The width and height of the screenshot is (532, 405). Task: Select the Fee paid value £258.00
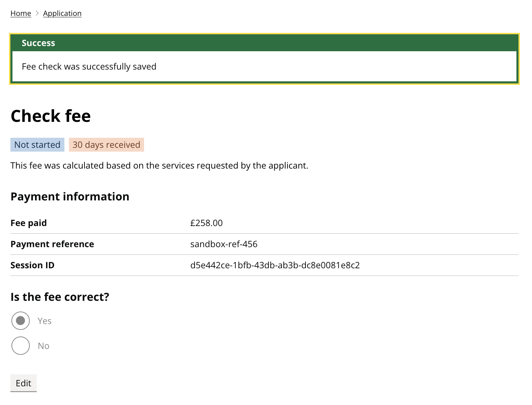pyautogui.click(x=207, y=223)
